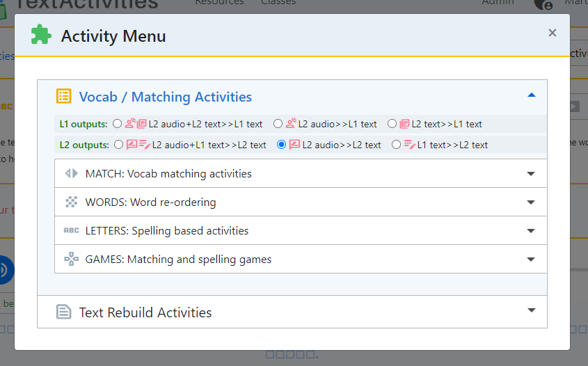Click document icon beside L2 text>>L1 text

[x=404, y=124]
